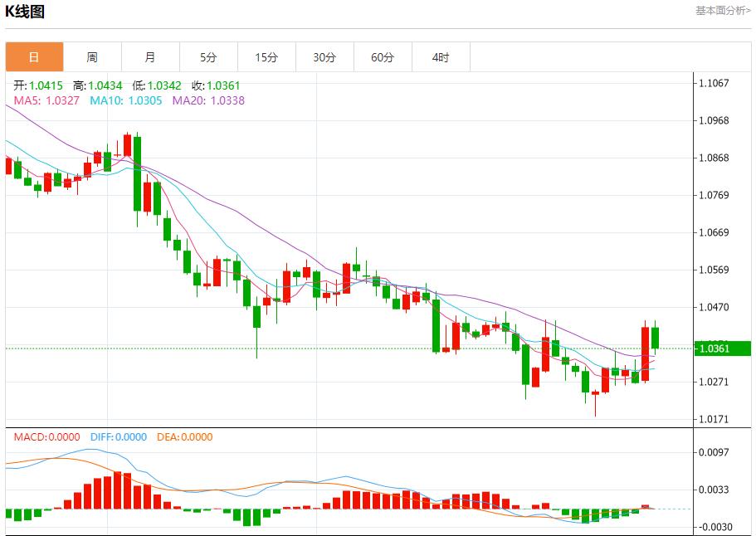Click the green 1.0361 current price tag

tap(723, 348)
